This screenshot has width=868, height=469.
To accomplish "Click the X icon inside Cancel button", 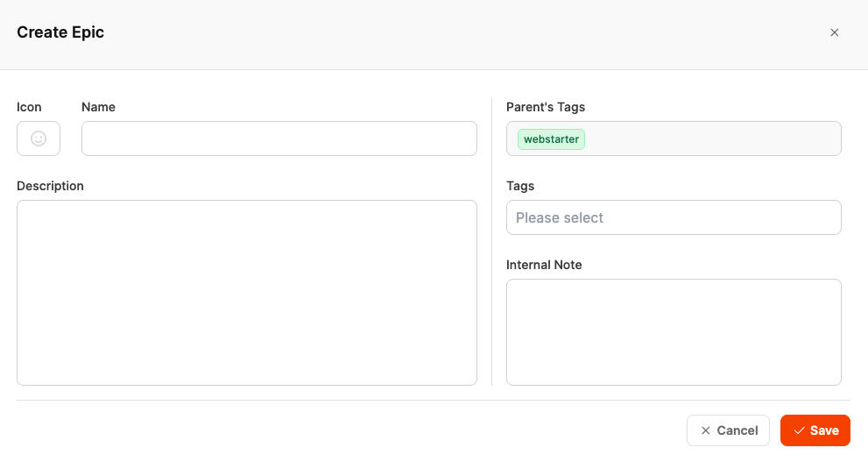I will coord(706,430).
